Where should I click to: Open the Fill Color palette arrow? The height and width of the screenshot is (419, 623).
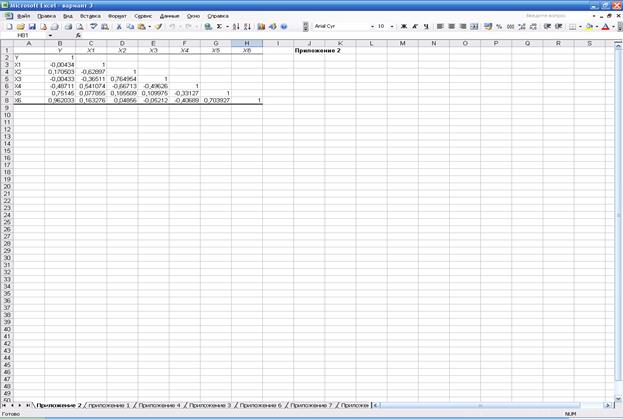click(x=597, y=27)
